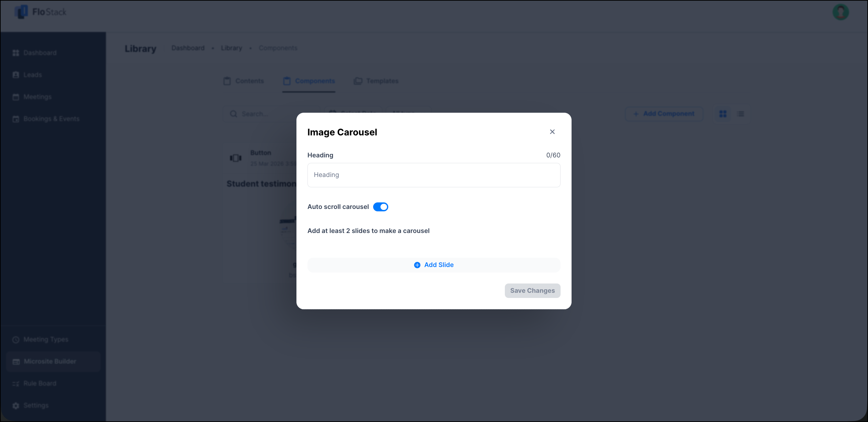The image size is (868, 422).
Task: Click the Microsite Builder icon
Action: click(x=16, y=362)
